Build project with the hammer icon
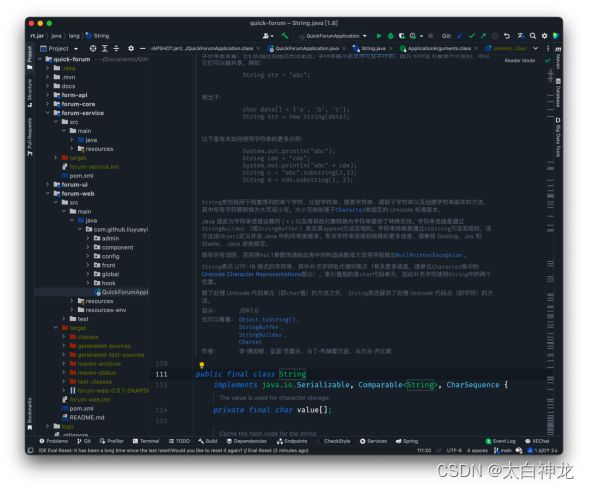The width and height of the screenshot is (589, 489). pos(285,36)
